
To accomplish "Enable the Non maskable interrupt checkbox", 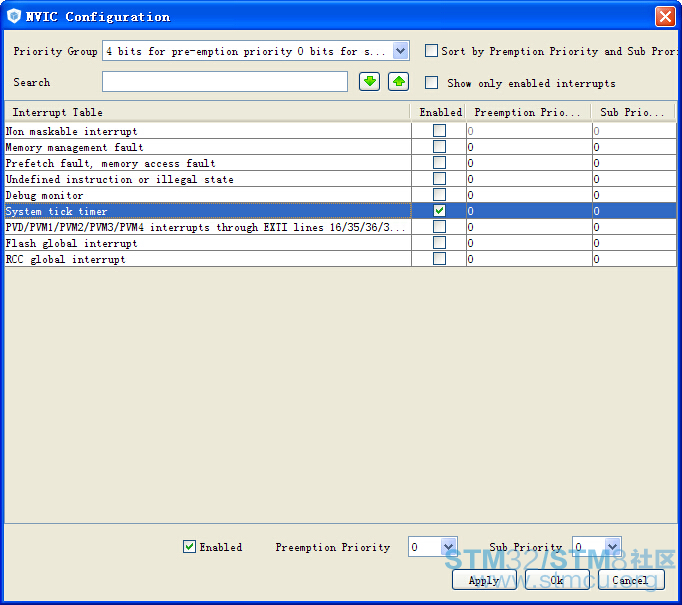I will pyautogui.click(x=439, y=130).
